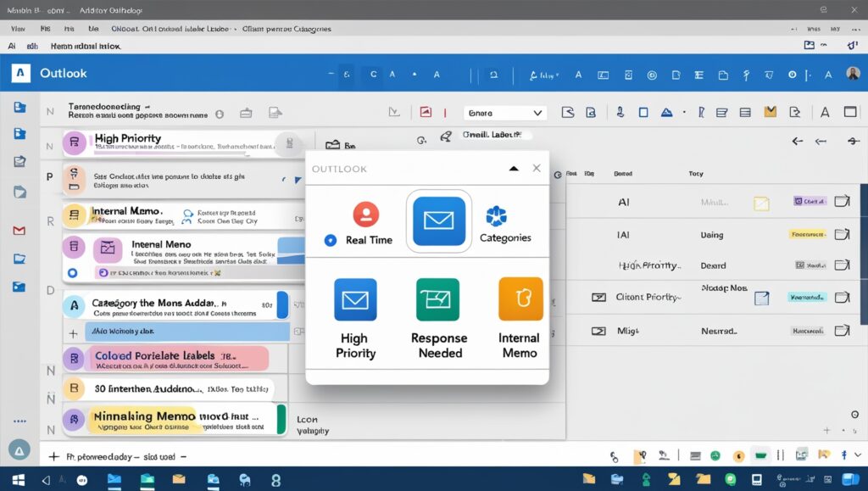Click the yellow label tag in the Daing row
Screen dimensions: 868x491
(808, 234)
